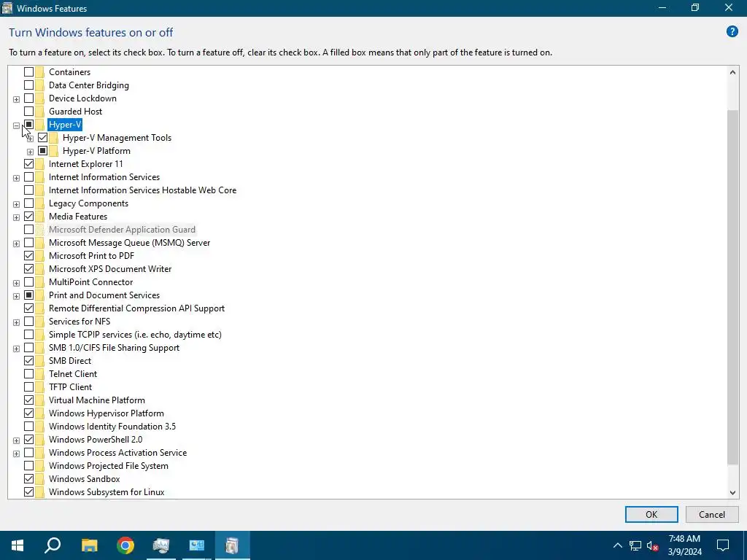The width and height of the screenshot is (747, 560).
Task: Select the Hyper-V label
Action: click(65, 125)
